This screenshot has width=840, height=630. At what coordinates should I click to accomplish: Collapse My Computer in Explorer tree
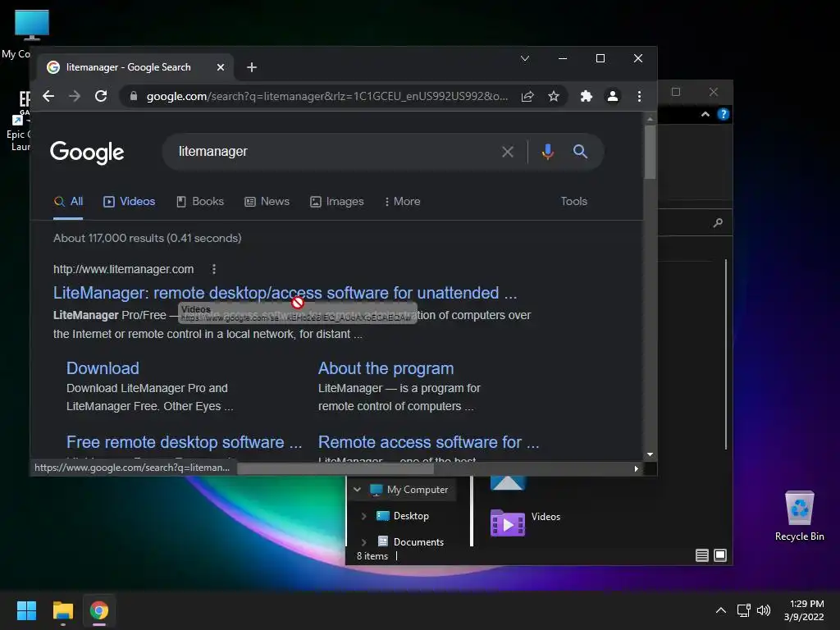point(357,490)
